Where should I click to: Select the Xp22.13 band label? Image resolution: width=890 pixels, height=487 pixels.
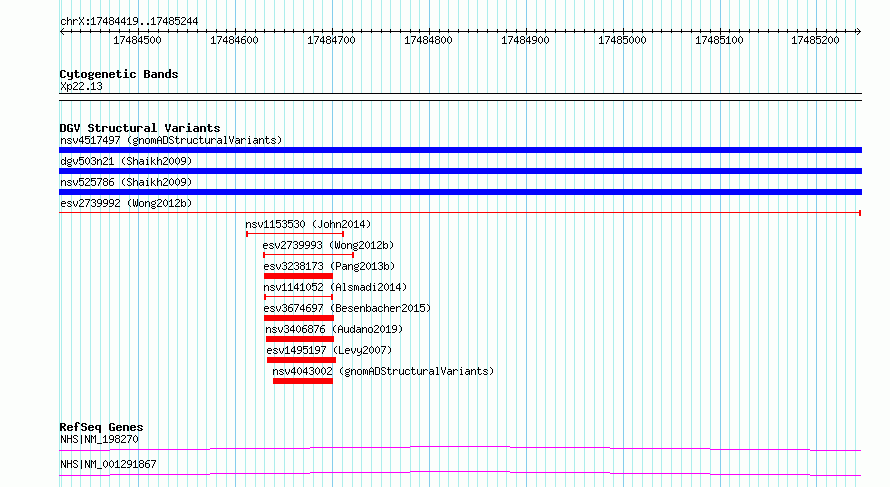point(81,86)
